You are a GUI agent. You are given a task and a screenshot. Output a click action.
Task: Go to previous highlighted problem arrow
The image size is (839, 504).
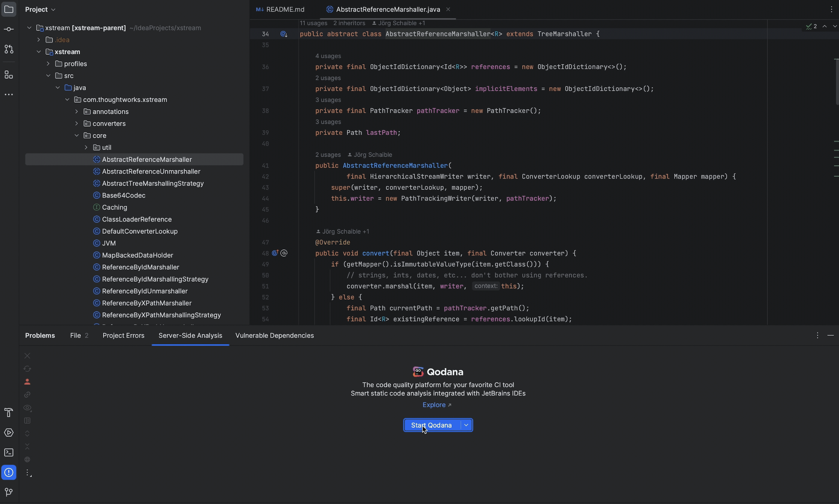tap(825, 26)
